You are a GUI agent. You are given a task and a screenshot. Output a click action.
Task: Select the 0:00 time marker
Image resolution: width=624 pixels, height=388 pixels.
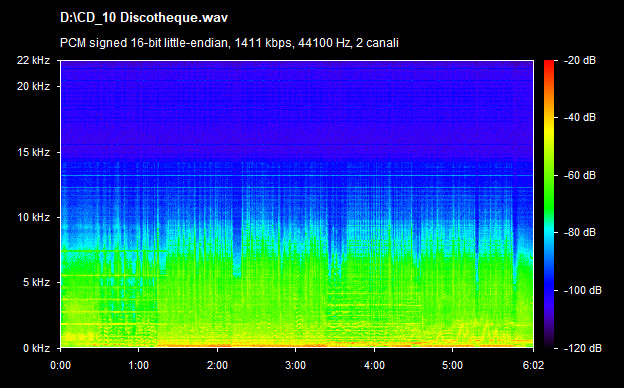[x=60, y=365]
